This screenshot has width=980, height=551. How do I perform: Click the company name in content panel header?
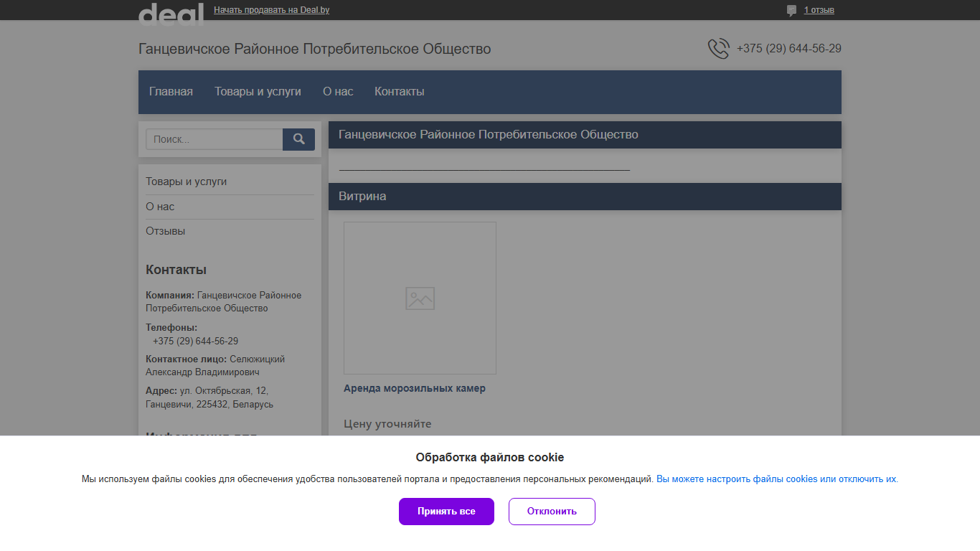click(489, 134)
